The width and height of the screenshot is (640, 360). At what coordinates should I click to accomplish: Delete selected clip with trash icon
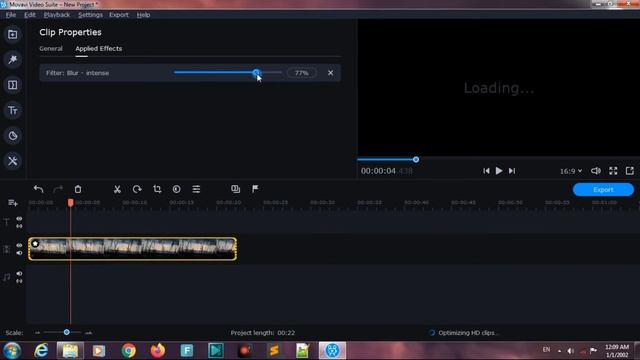78,189
